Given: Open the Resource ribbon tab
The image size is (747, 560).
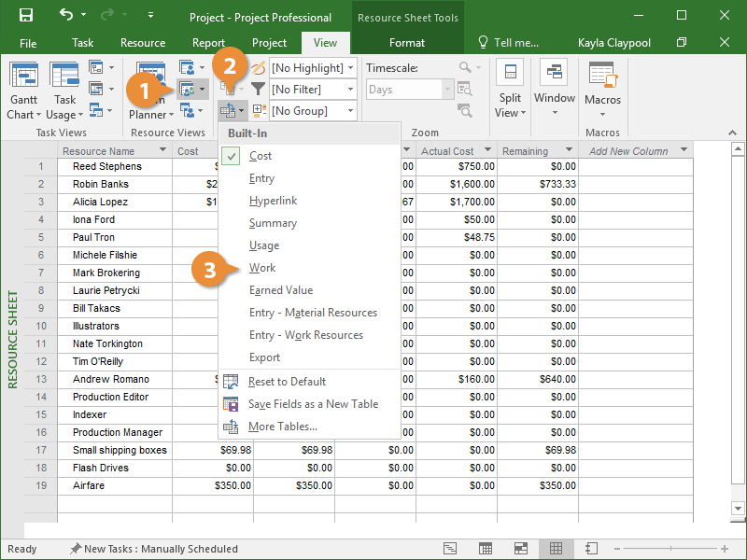Looking at the screenshot, I should [x=143, y=43].
